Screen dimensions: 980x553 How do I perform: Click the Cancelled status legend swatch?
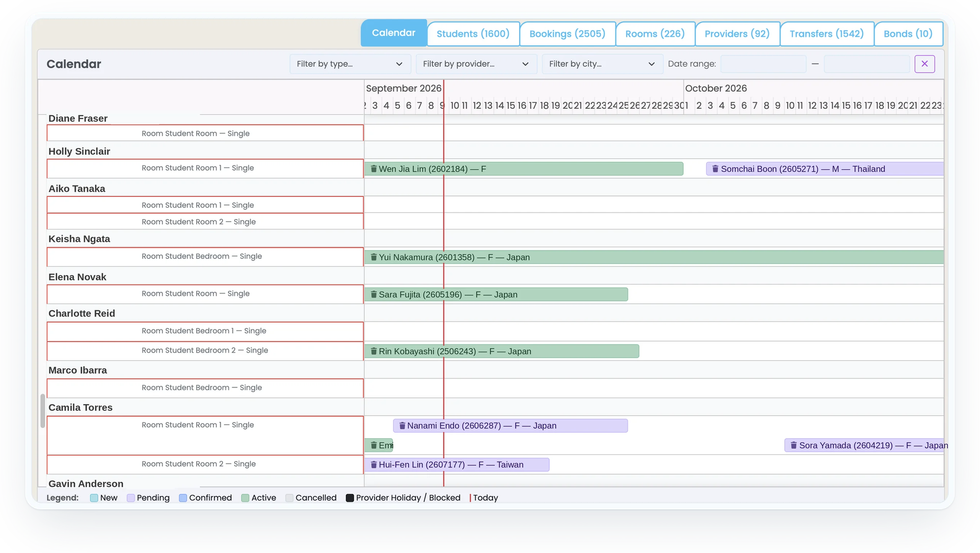point(289,497)
